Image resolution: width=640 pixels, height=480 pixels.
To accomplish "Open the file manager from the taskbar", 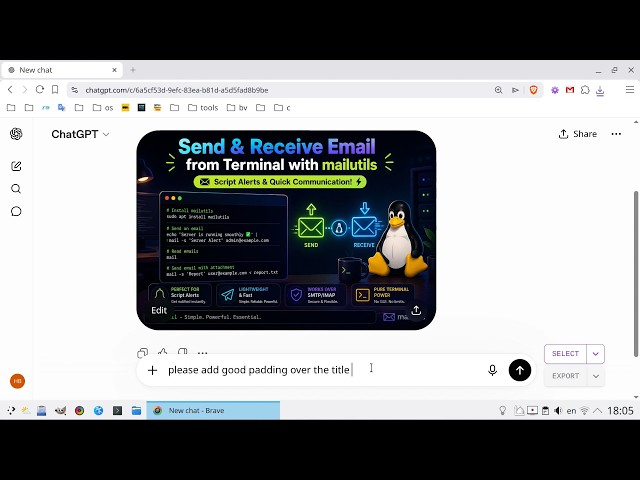I will point(136,410).
